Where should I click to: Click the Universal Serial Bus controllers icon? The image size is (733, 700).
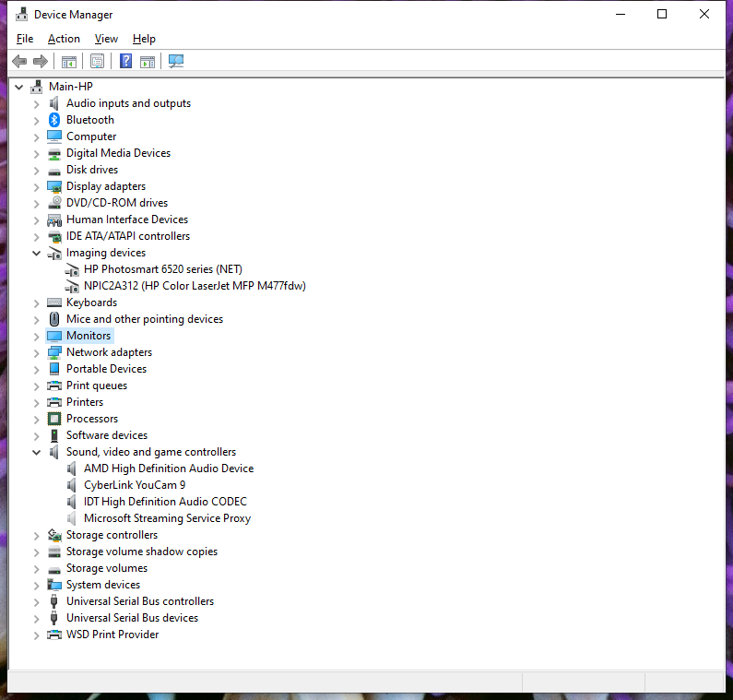(54, 601)
